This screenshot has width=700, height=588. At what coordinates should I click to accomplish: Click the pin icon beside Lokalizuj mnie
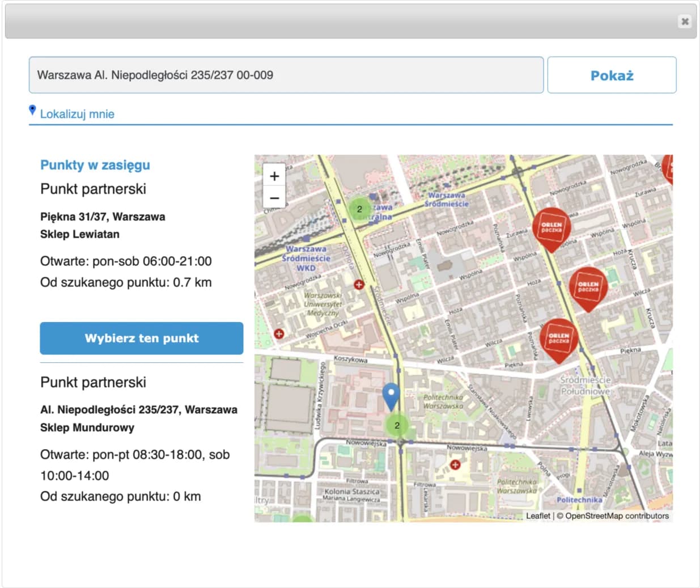(32, 110)
